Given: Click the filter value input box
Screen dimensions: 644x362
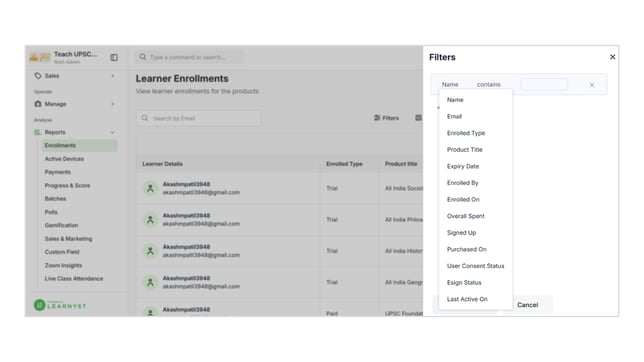Looking at the screenshot, I should [544, 84].
